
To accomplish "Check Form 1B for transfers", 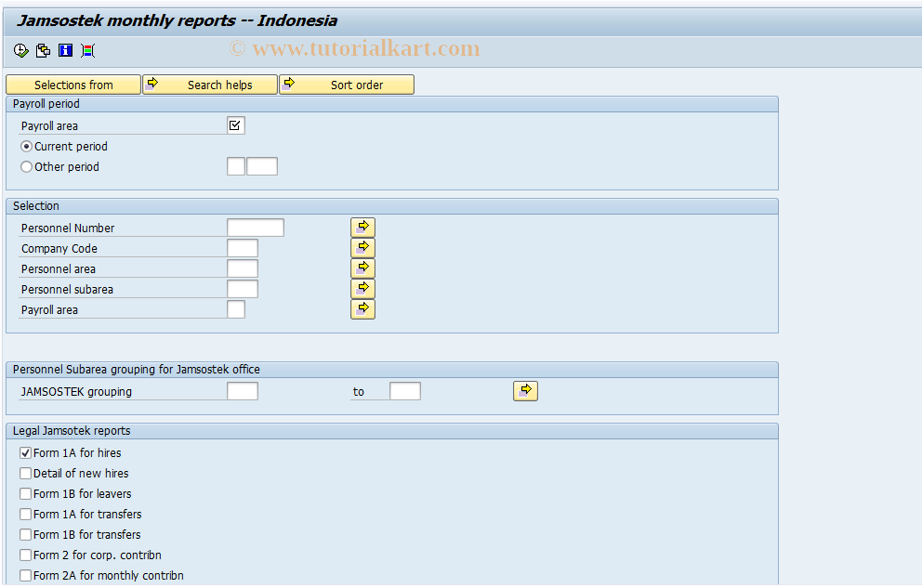I will [25, 535].
